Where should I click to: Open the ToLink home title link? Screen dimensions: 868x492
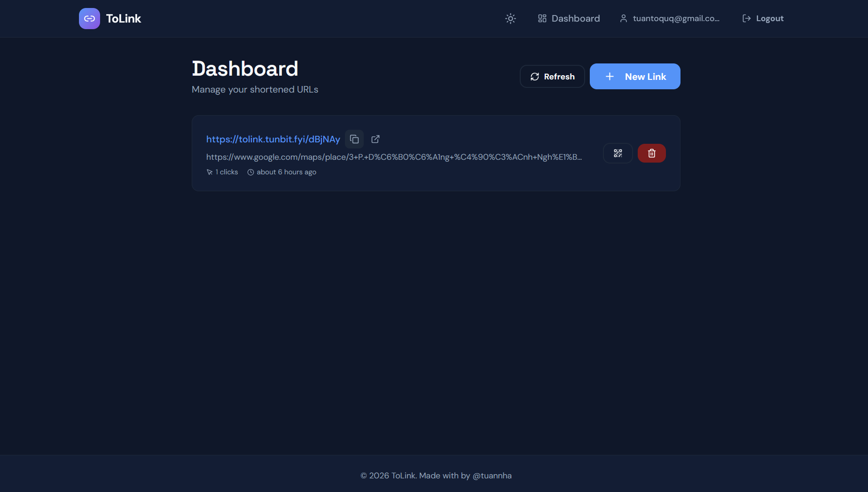[123, 18]
